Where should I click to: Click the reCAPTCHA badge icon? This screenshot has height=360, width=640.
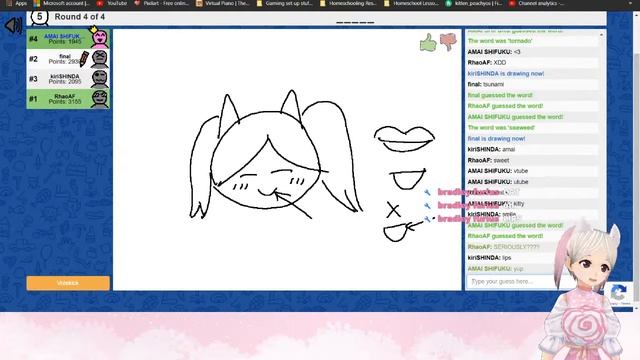(x=619, y=292)
